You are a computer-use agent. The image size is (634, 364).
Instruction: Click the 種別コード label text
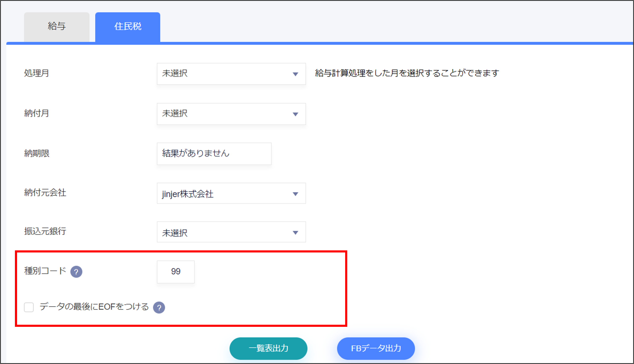point(45,271)
